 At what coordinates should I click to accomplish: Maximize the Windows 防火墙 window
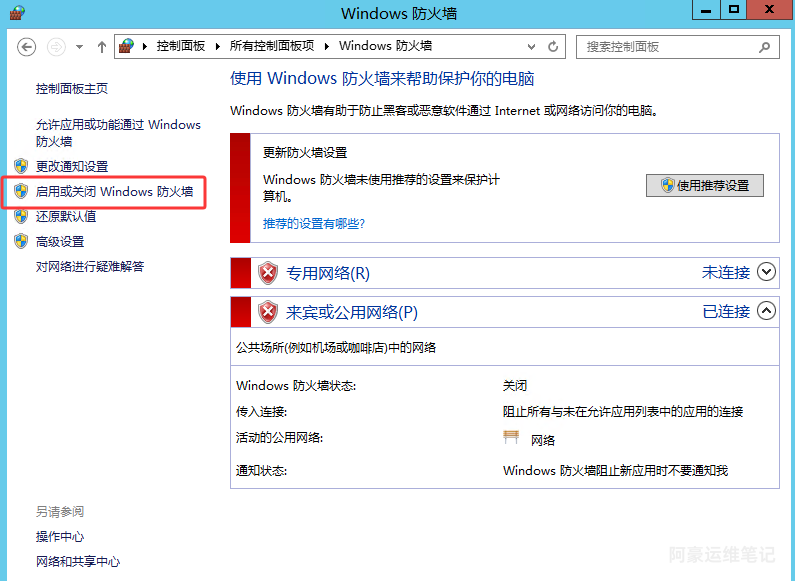734,10
